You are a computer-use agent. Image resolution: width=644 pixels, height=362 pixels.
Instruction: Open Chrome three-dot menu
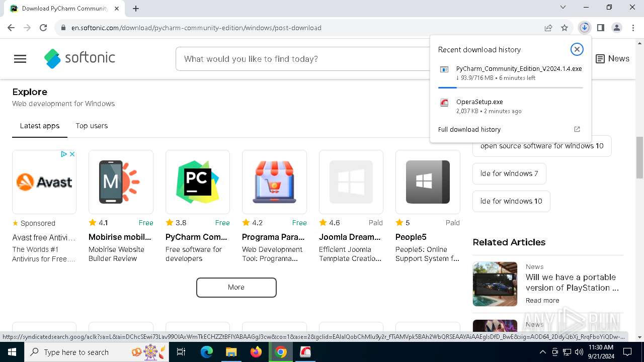tap(633, 28)
